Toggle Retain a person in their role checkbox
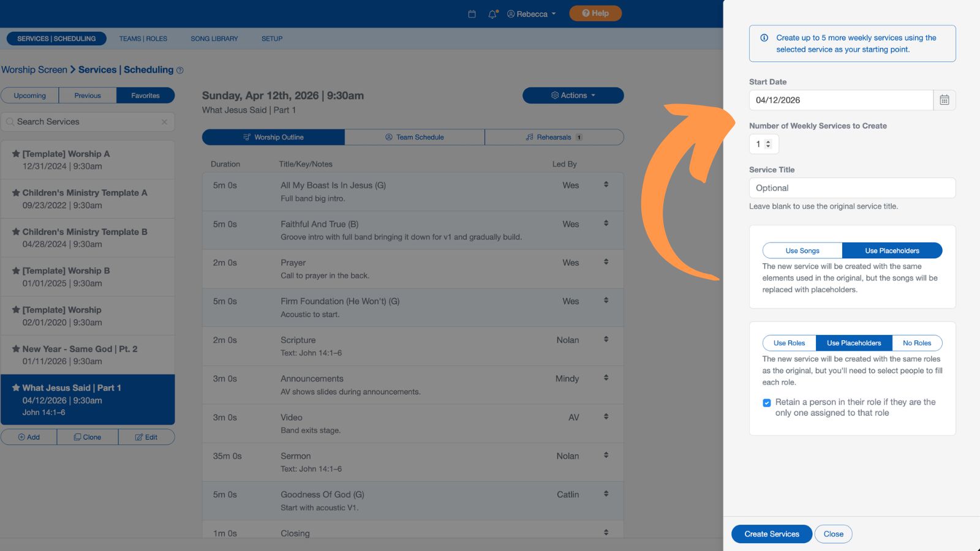 (x=766, y=403)
